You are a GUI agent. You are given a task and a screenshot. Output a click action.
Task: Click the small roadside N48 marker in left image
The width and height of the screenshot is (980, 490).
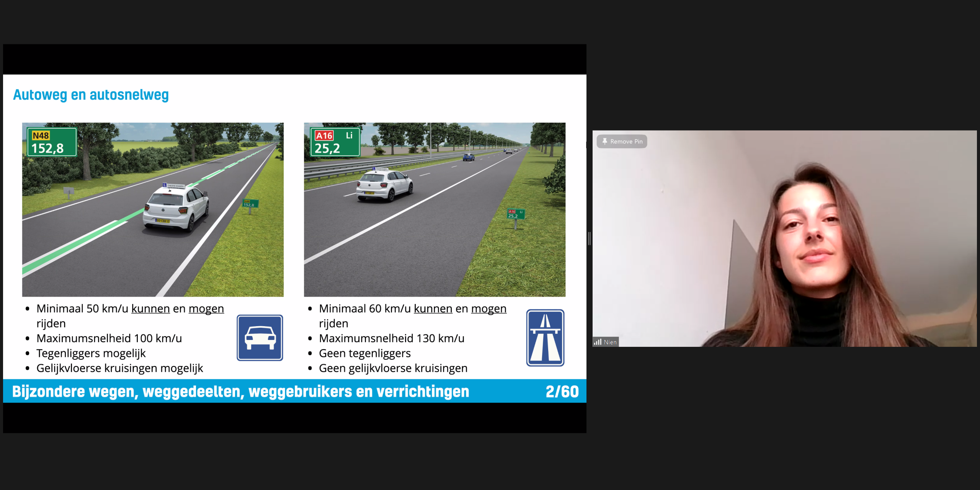point(250,204)
